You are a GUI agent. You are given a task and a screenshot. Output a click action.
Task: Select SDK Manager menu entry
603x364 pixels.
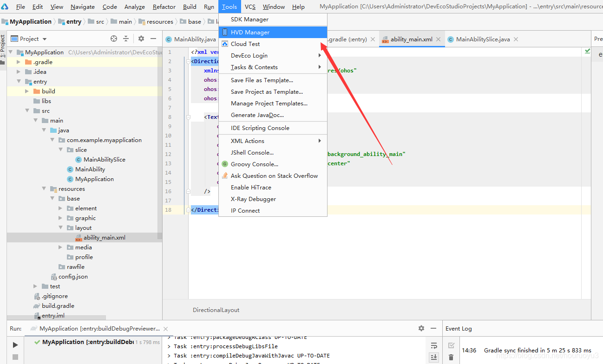(x=273, y=19)
